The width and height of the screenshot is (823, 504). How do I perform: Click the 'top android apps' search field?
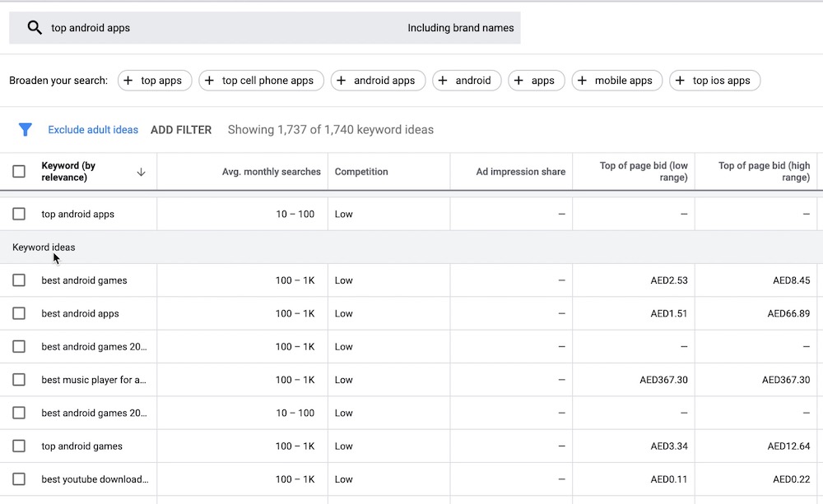click(x=206, y=28)
